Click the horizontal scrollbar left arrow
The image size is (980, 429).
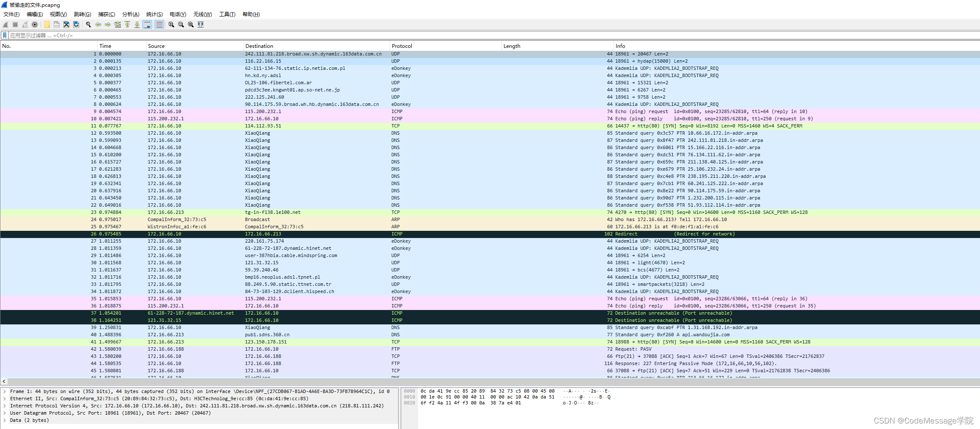point(4,382)
